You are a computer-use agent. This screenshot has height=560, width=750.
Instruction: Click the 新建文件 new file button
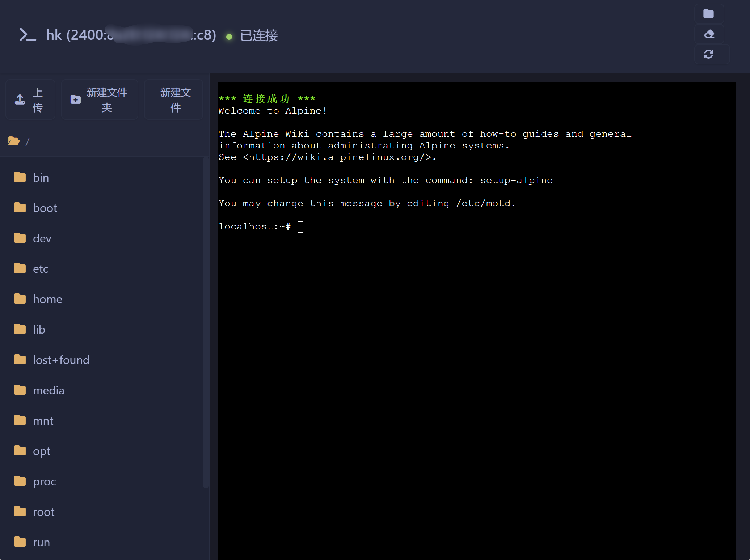point(173,99)
